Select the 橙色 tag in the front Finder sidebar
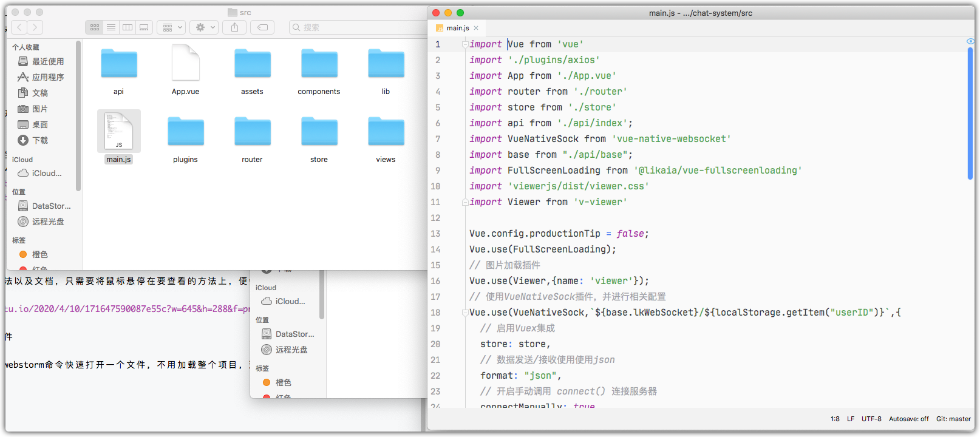 tap(34, 254)
